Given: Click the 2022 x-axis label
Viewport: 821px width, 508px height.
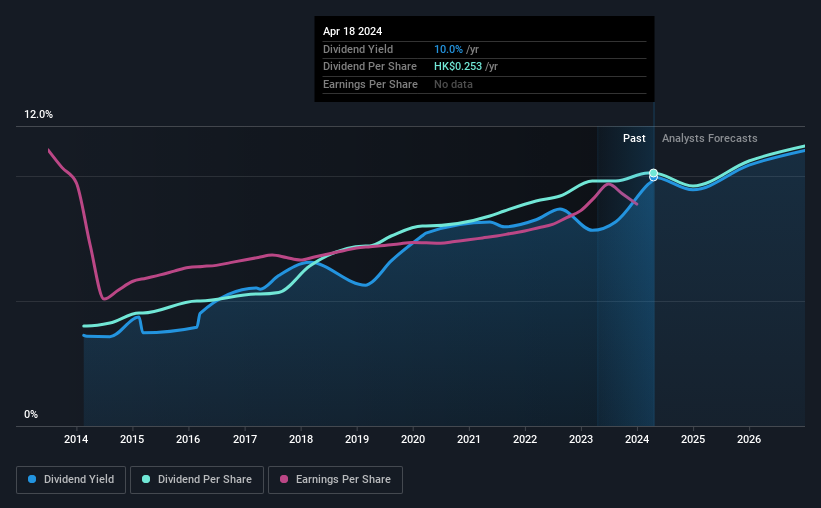Looking at the screenshot, I should click(x=525, y=439).
